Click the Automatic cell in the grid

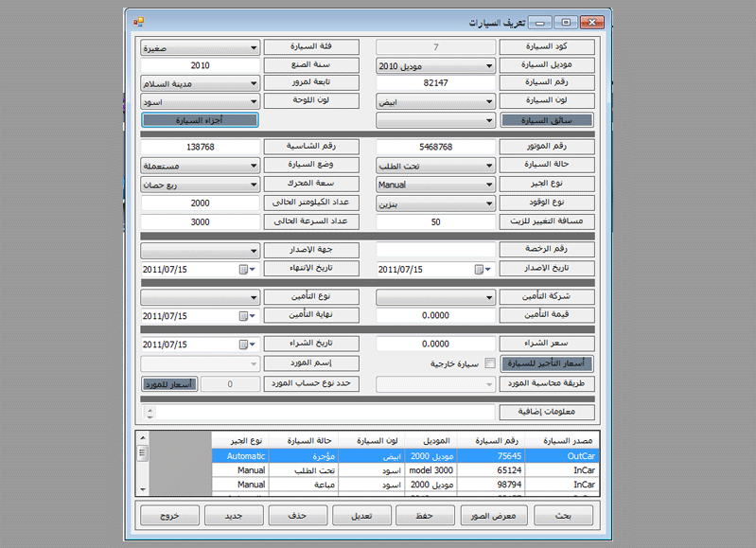(x=241, y=456)
